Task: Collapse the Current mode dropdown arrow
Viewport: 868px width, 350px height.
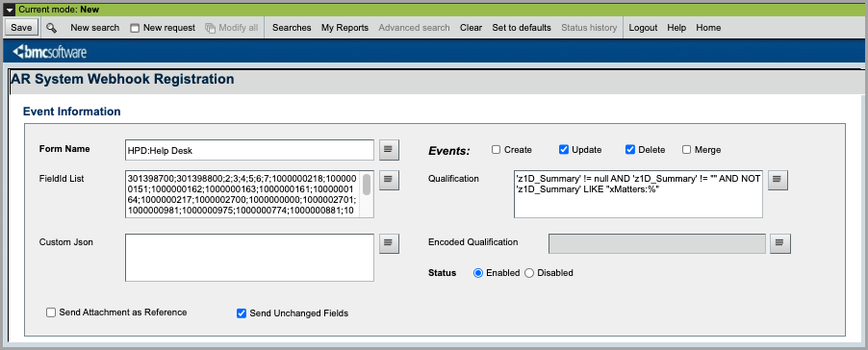Action: pos(10,10)
